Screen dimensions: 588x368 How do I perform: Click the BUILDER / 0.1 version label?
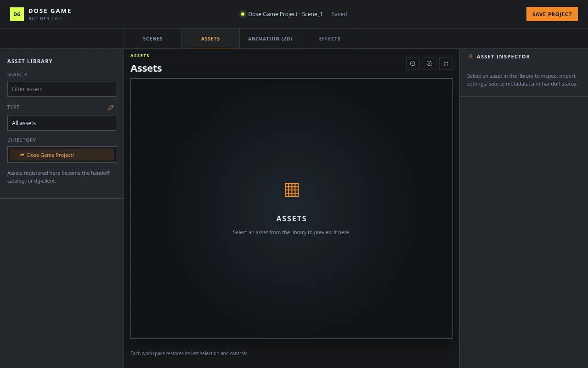point(45,19)
